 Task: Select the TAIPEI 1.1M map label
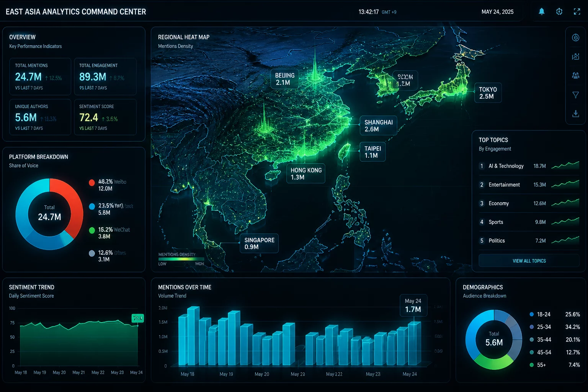coord(372,152)
